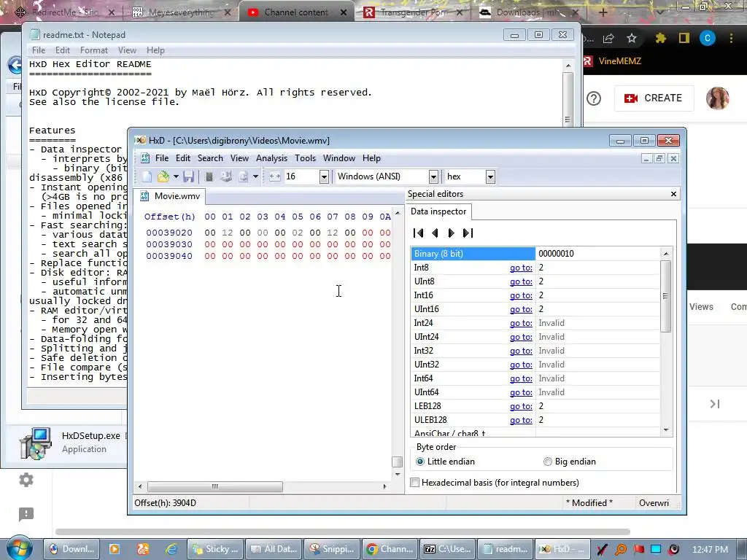This screenshot has width=747, height=560.
Task: Save the file with the floppy disk icon
Action: tap(189, 176)
